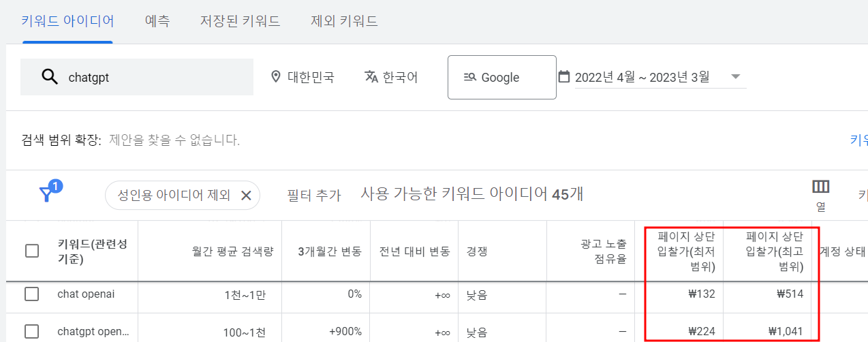
Task: Click the 0% three-month change cell
Action: pyautogui.click(x=354, y=294)
